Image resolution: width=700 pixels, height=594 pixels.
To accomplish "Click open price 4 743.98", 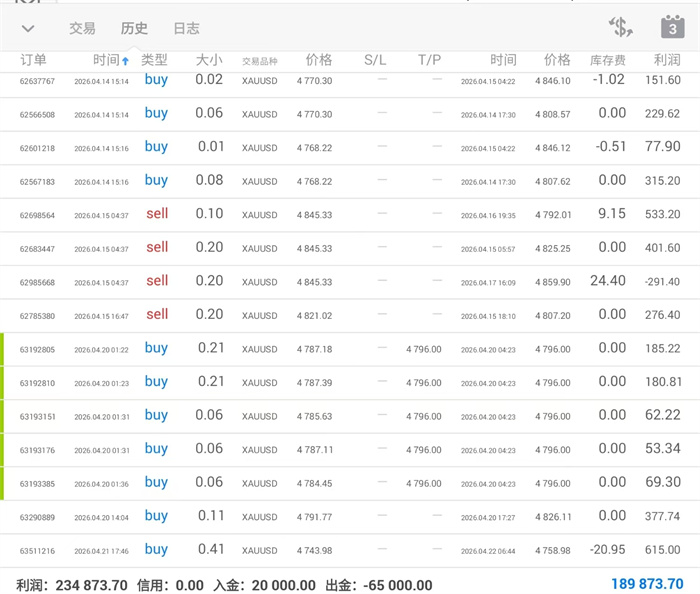I will coord(314,551).
